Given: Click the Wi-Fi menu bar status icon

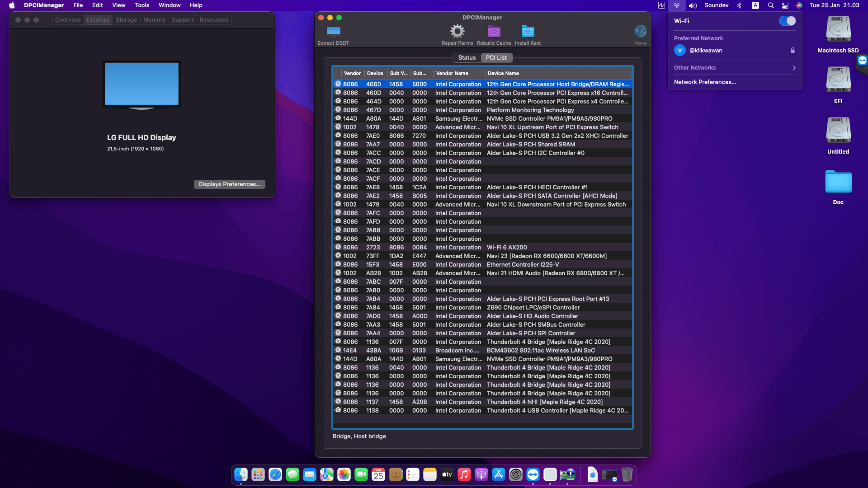Looking at the screenshot, I should click(676, 5).
